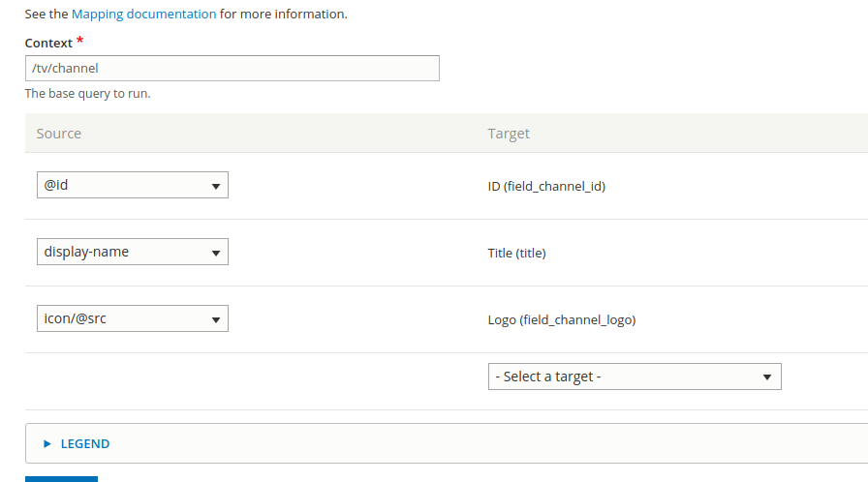This screenshot has height=482, width=868.
Task: Click the arrow on the display-name select
Action: pyautogui.click(x=215, y=253)
